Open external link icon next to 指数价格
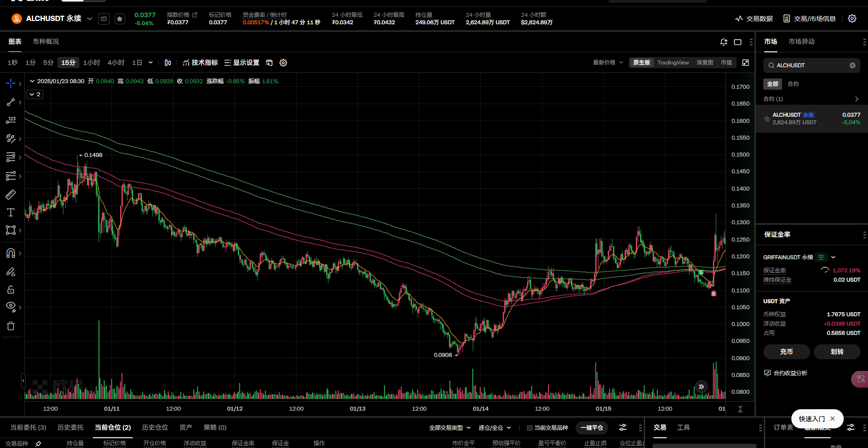 point(195,15)
